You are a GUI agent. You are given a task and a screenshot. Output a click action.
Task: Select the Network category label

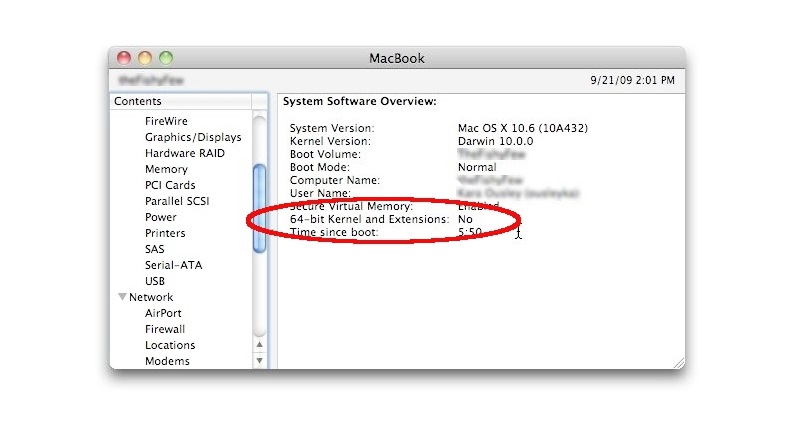(x=151, y=297)
